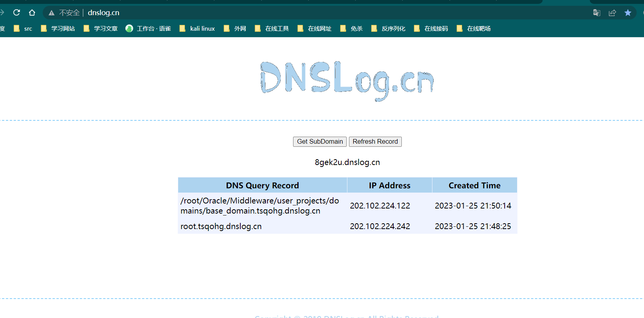Select IP address 202.102.224.242
This screenshot has height=318, width=644.
380,226
